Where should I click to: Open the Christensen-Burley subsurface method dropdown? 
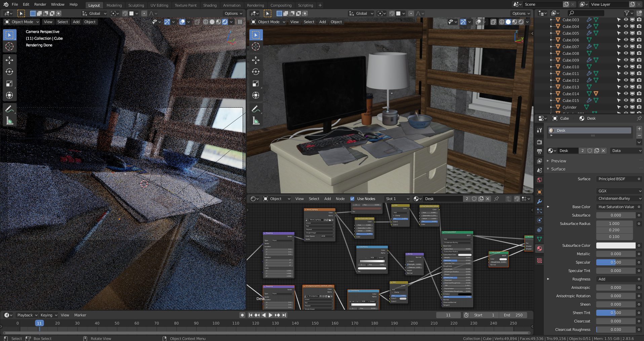tap(619, 198)
